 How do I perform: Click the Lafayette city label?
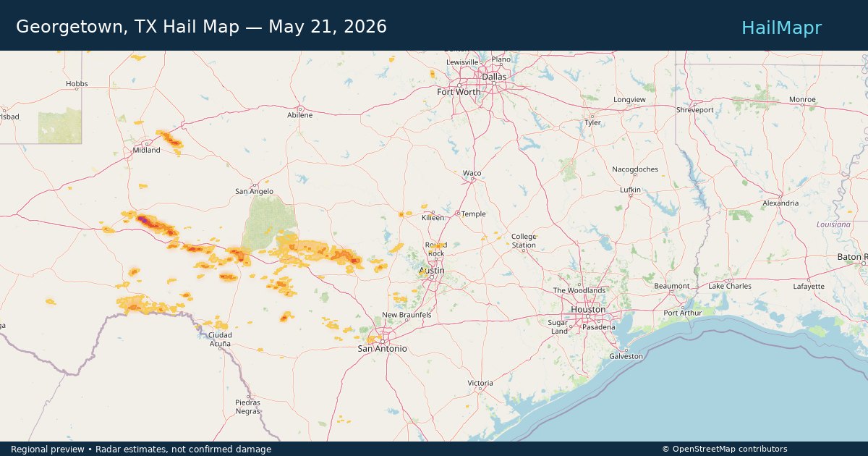click(x=808, y=286)
